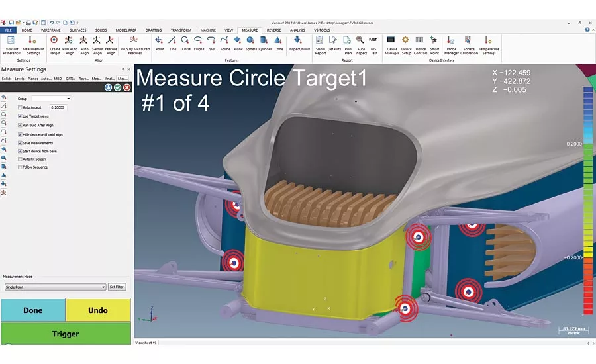596x364 pixels.
Task: Click the Print icon in quick access toolbar
Action: [28, 23]
